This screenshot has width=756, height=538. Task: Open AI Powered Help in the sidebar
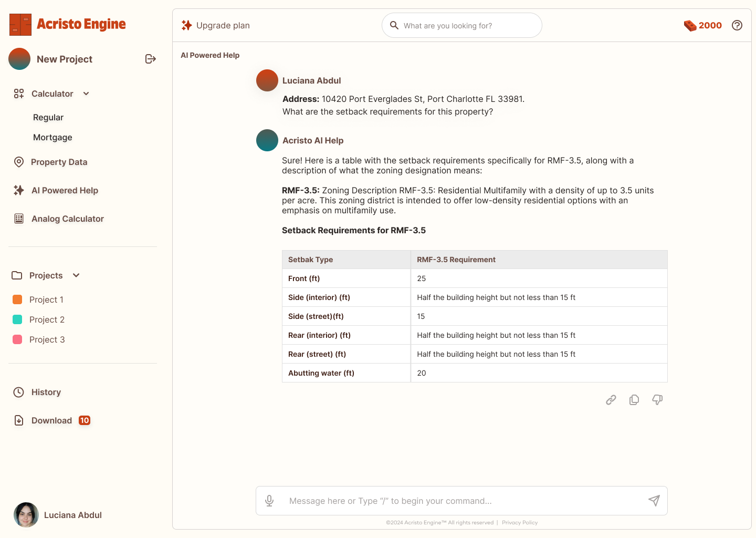click(x=65, y=190)
